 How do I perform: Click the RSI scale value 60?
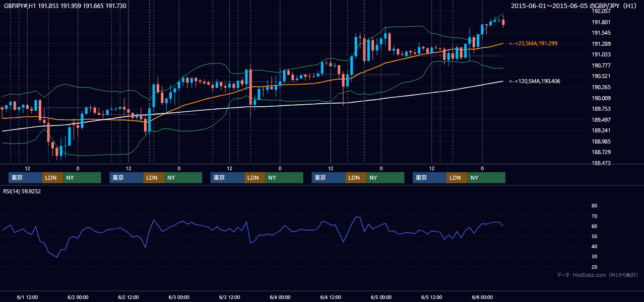(x=594, y=226)
